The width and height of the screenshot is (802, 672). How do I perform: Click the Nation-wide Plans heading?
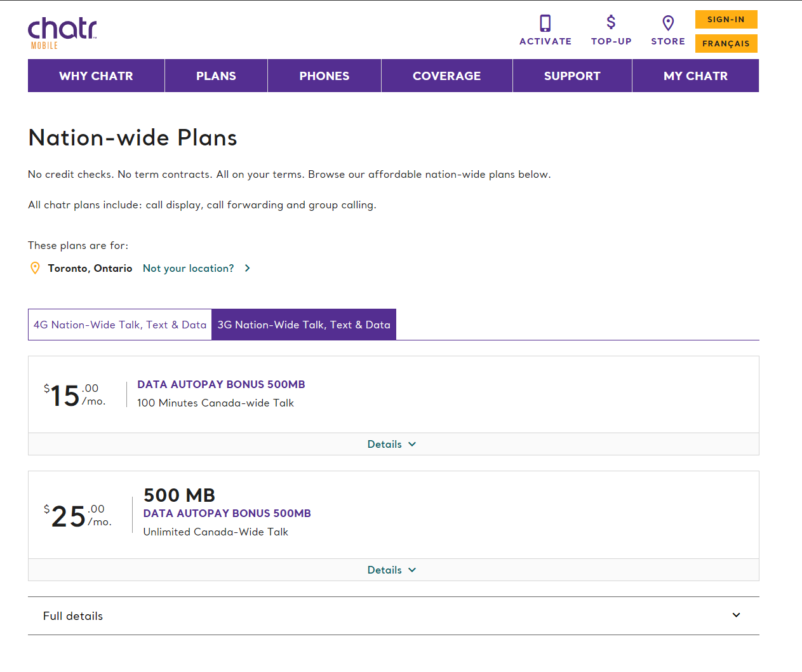(133, 137)
